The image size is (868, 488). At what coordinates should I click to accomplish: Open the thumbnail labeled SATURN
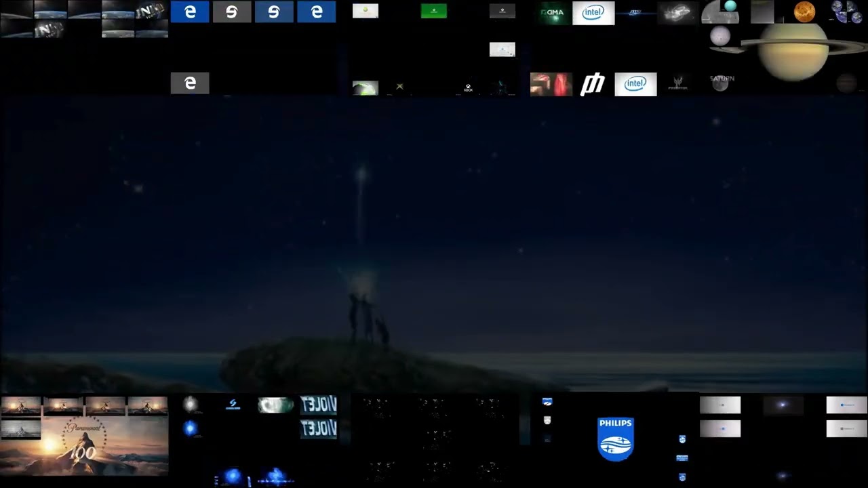point(721,83)
